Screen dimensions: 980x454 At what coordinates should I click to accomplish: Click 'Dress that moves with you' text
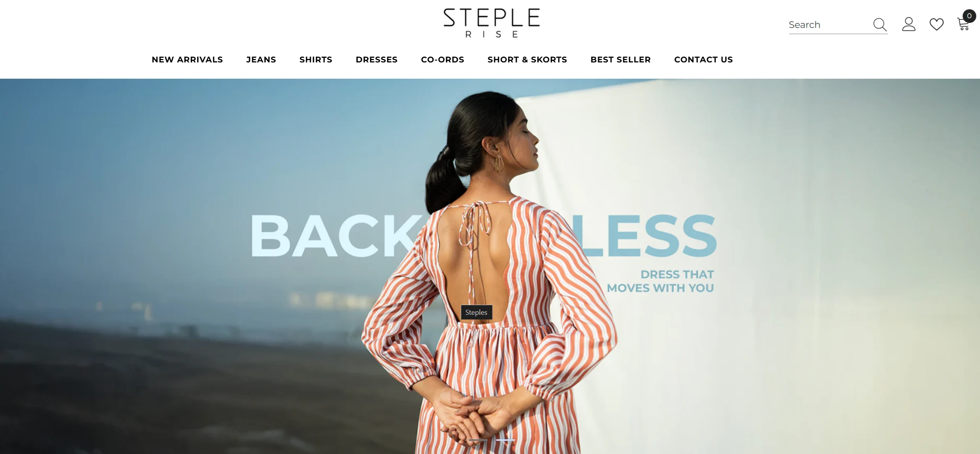coord(660,281)
